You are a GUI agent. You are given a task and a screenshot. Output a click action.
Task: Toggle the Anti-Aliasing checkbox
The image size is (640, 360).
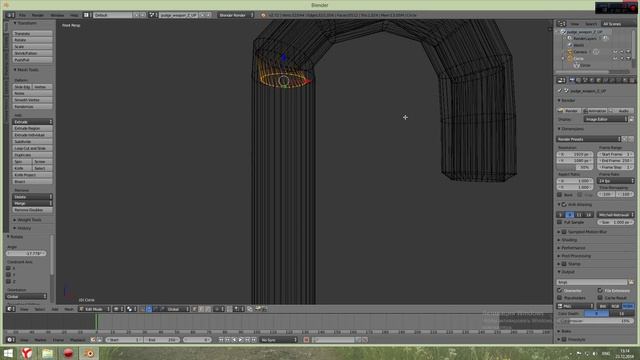coord(564,204)
